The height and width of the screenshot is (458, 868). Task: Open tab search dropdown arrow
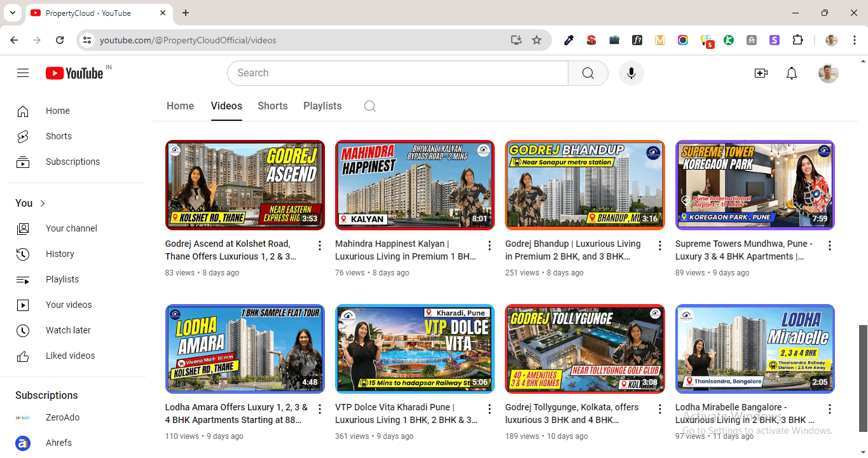point(12,13)
